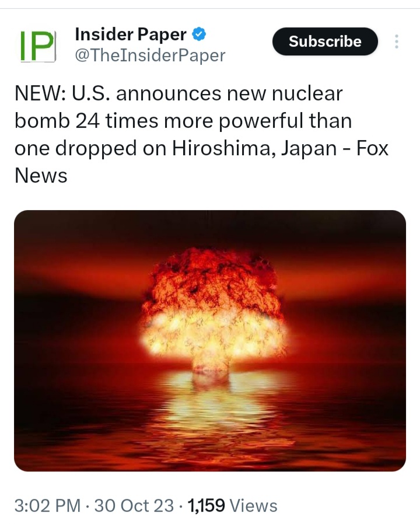Click the blue verified checkmark badge

(x=199, y=34)
